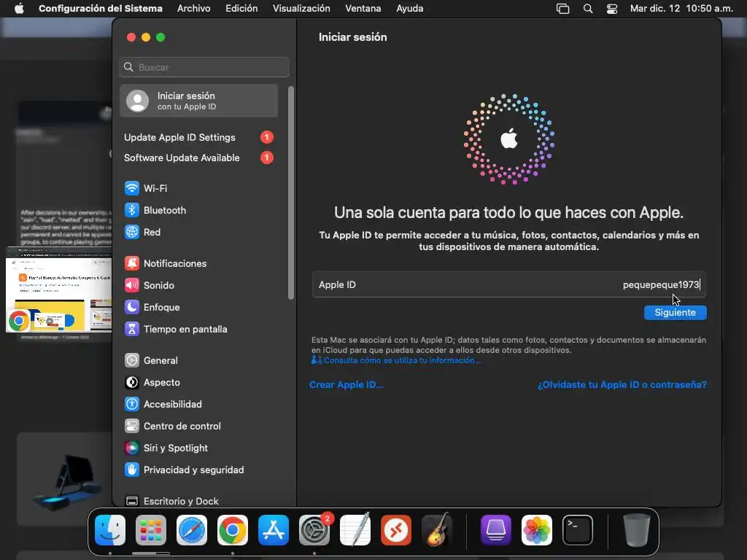Image resolution: width=747 pixels, height=560 pixels.
Task: Open Spotlight search in menu bar
Action: (588, 9)
